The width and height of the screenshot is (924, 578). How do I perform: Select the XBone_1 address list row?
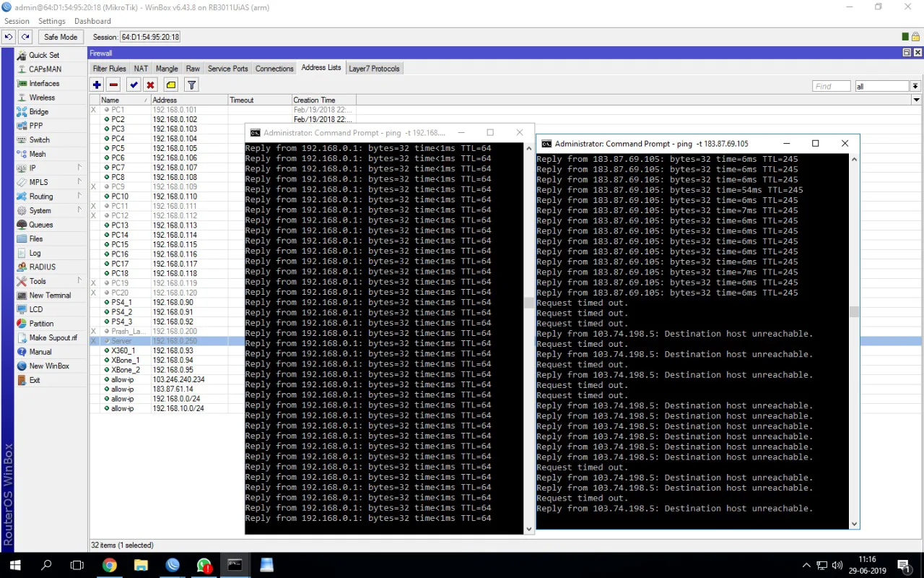pyautogui.click(x=167, y=360)
